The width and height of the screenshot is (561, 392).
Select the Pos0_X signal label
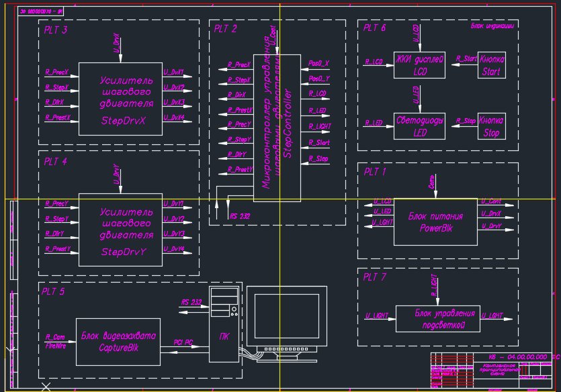coord(318,63)
